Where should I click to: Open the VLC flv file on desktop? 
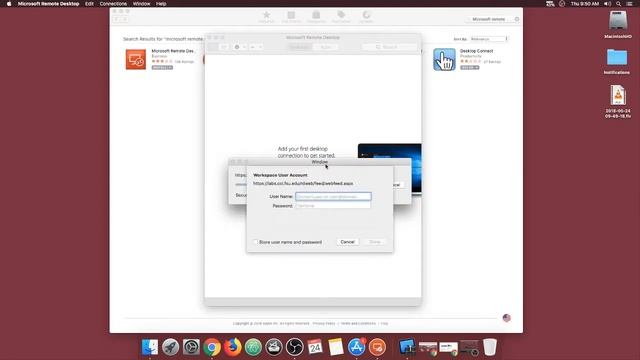point(618,101)
